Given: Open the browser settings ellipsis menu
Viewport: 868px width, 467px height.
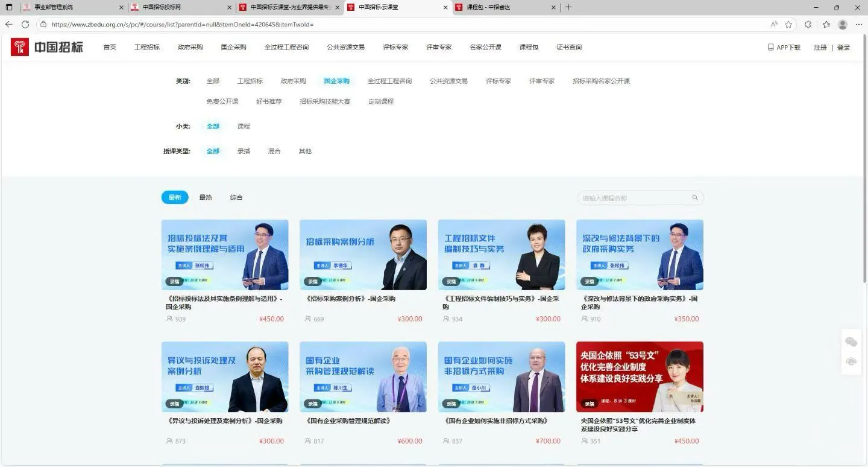Looking at the screenshot, I should pyautogui.click(x=859, y=25).
